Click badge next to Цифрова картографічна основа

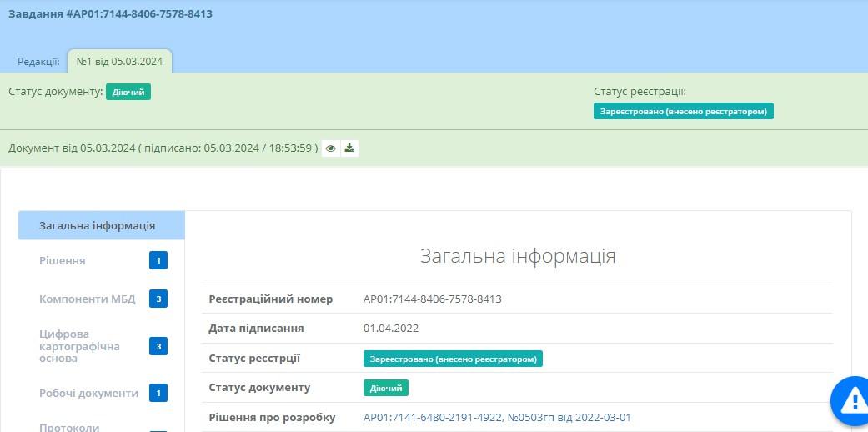pyautogui.click(x=158, y=346)
